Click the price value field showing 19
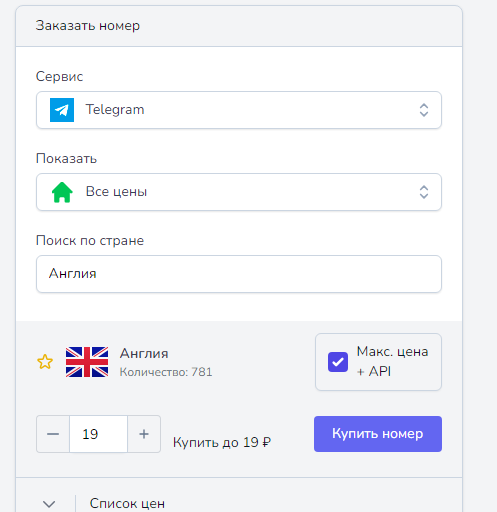 pyautogui.click(x=98, y=434)
